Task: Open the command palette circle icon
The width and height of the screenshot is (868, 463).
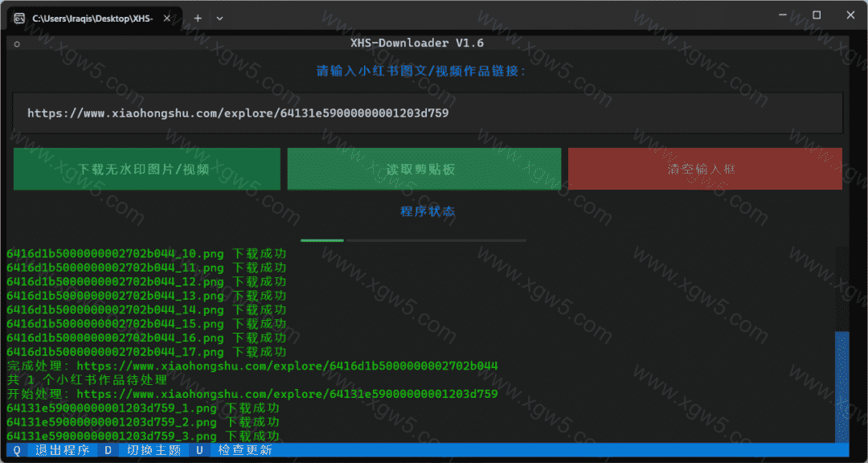Action: point(16,44)
